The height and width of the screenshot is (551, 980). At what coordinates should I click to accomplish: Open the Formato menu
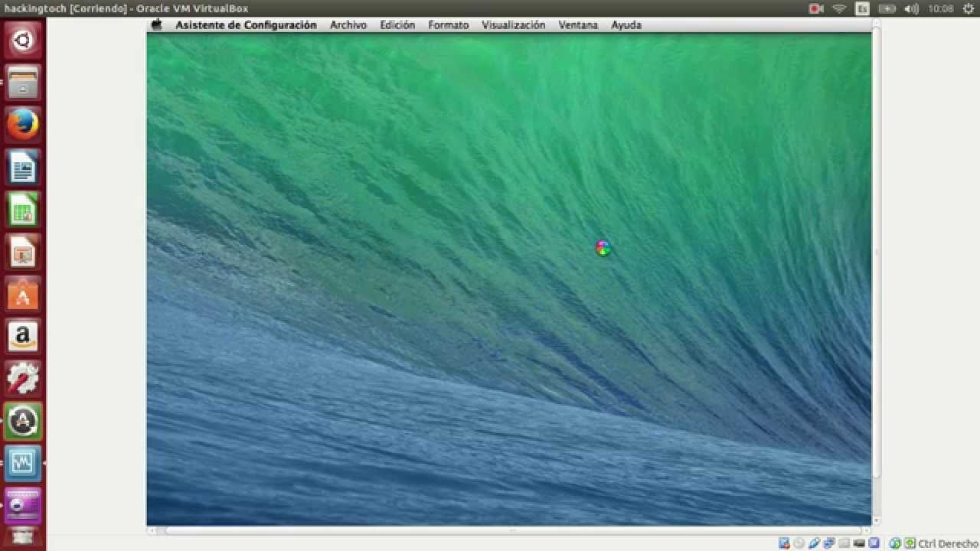448,25
